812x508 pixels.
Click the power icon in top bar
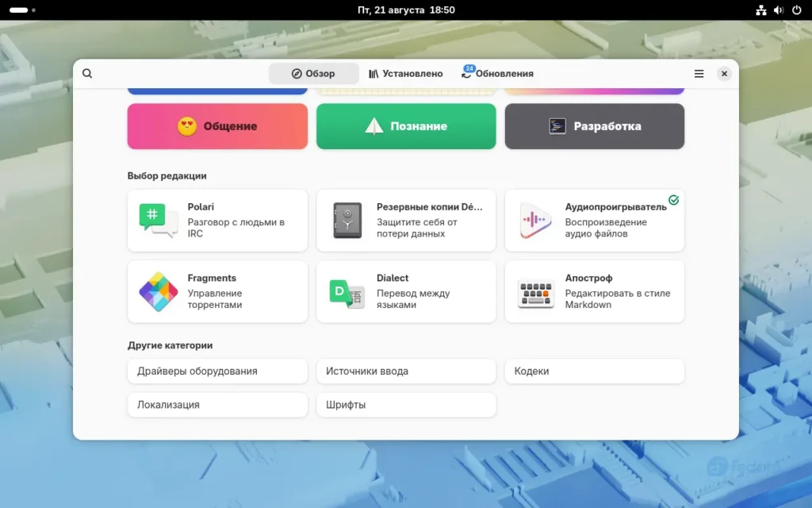(796, 10)
